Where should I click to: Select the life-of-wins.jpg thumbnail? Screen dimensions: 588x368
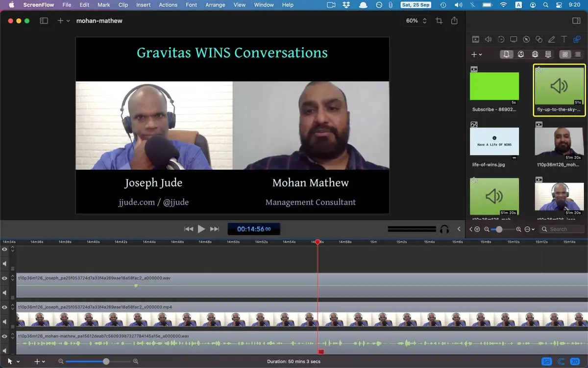point(494,141)
